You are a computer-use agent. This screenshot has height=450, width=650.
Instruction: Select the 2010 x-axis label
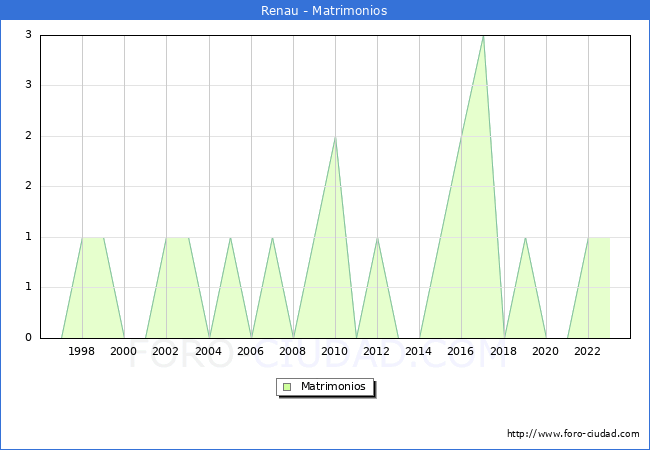click(335, 351)
